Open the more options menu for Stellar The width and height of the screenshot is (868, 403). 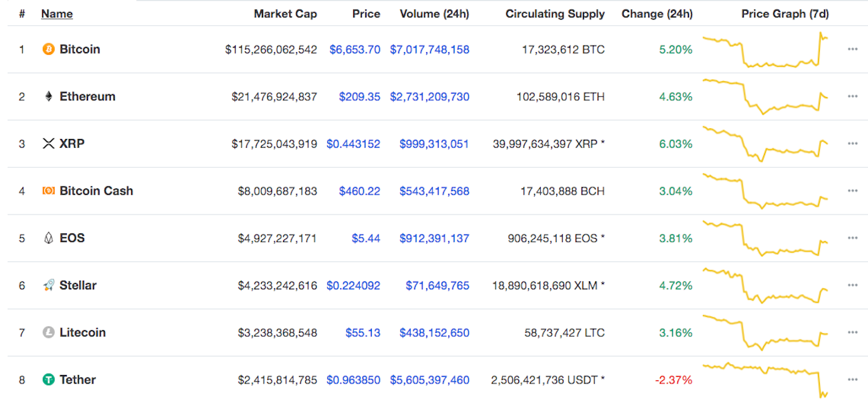(x=852, y=285)
